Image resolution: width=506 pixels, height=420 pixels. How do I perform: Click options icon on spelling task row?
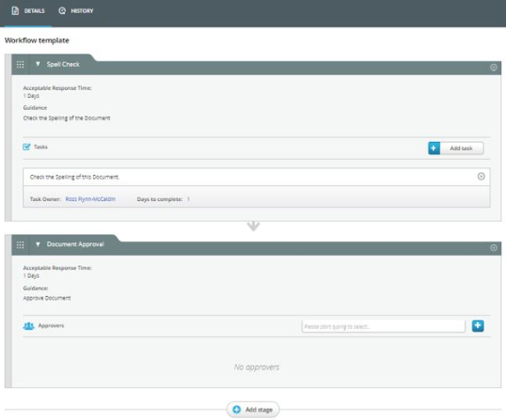click(481, 177)
